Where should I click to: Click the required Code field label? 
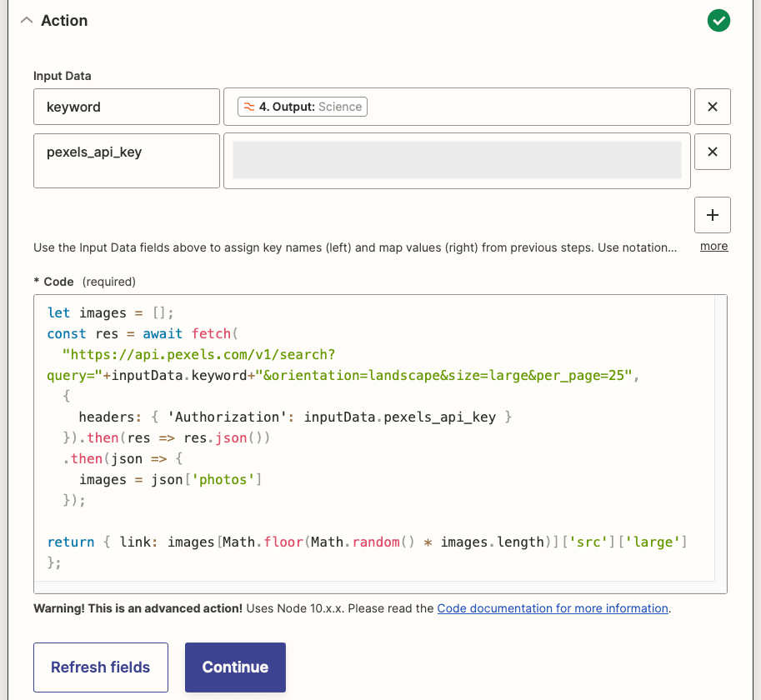[54, 282]
